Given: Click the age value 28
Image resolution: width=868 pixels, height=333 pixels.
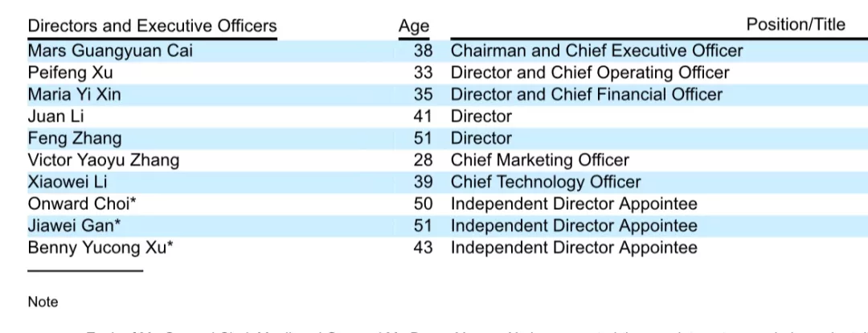Looking at the screenshot, I should (423, 160).
